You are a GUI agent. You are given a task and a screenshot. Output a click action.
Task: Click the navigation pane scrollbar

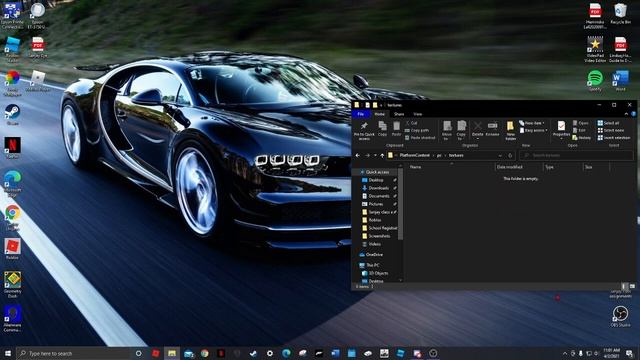pyautogui.click(x=400, y=204)
